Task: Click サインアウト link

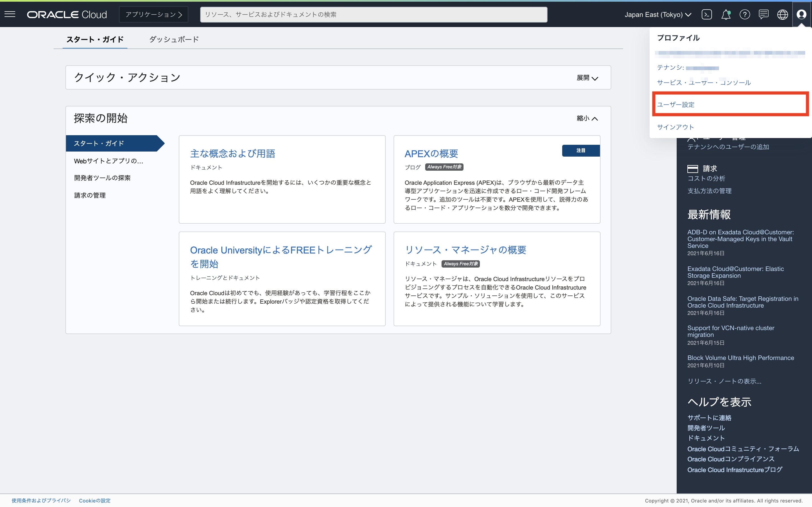Action: (676, 127)
